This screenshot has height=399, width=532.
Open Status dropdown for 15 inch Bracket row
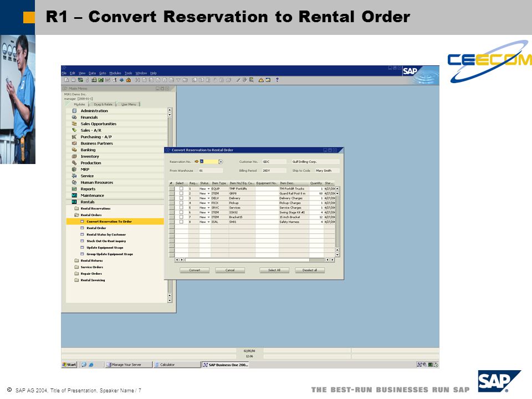209,217
